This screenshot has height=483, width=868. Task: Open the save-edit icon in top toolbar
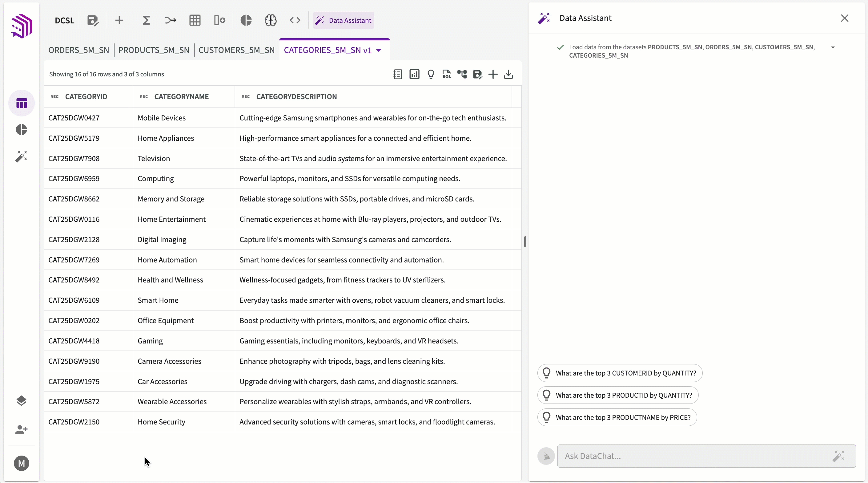(93, 20)
